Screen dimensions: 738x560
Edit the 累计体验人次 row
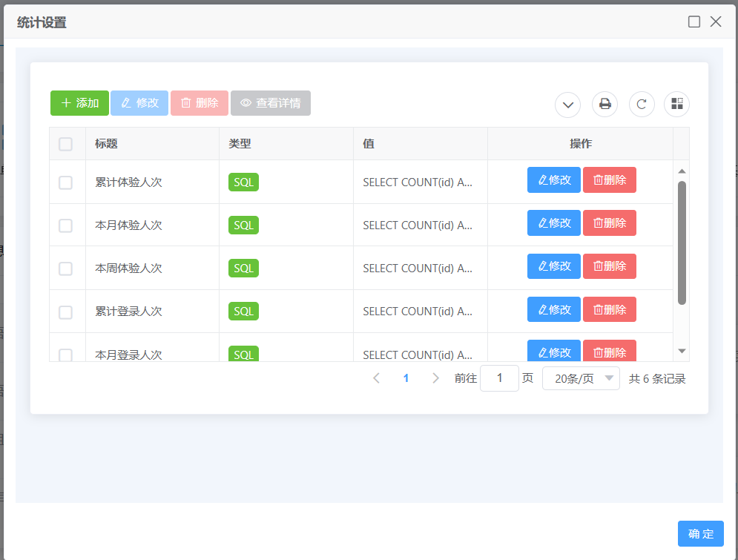553,179
